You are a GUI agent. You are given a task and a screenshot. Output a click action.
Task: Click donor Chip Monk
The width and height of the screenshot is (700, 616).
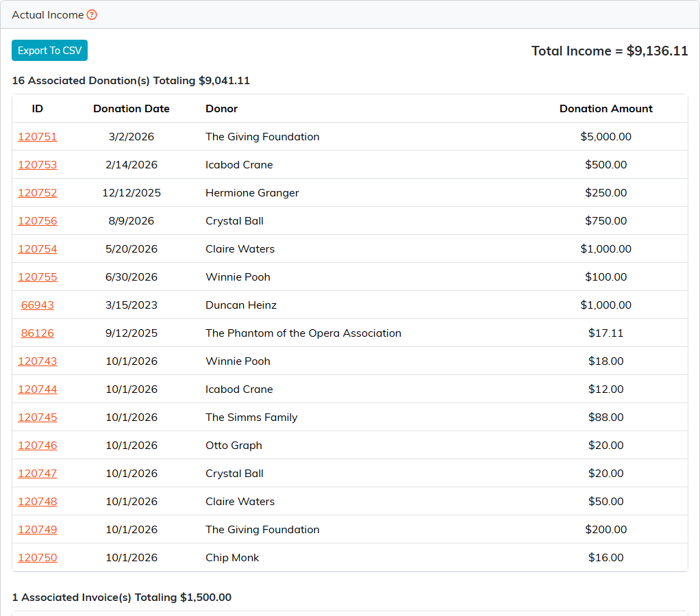[x=232, y=558]
